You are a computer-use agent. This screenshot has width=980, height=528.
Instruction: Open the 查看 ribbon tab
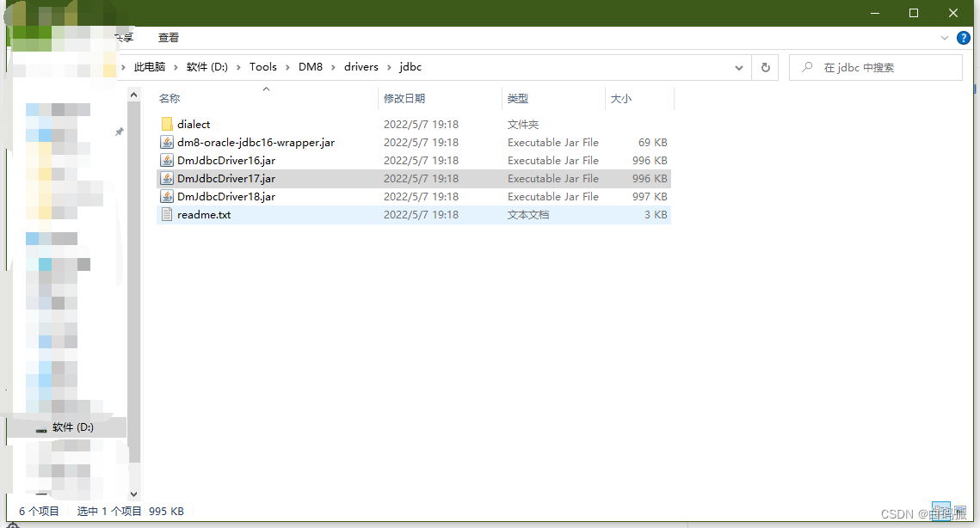tap(168, 38)
